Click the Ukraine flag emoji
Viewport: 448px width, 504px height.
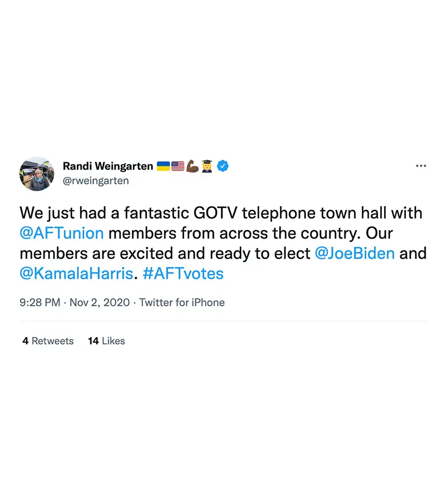[164, 166]
